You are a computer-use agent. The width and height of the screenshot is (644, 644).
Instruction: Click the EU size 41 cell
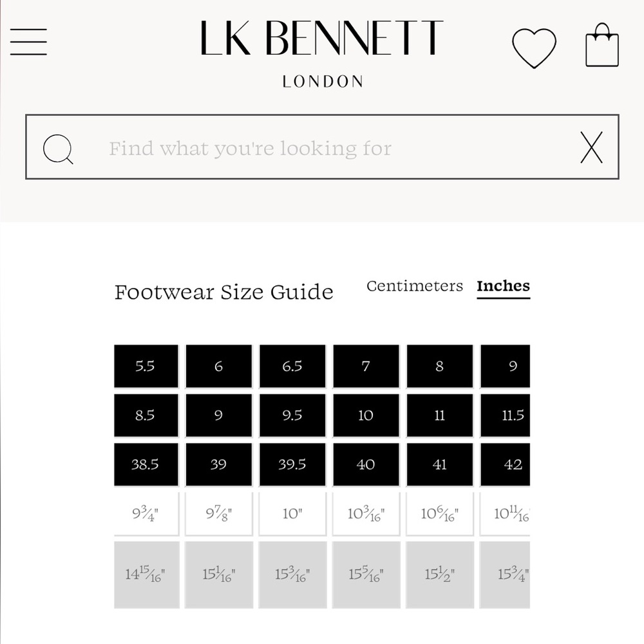point(439,464)
